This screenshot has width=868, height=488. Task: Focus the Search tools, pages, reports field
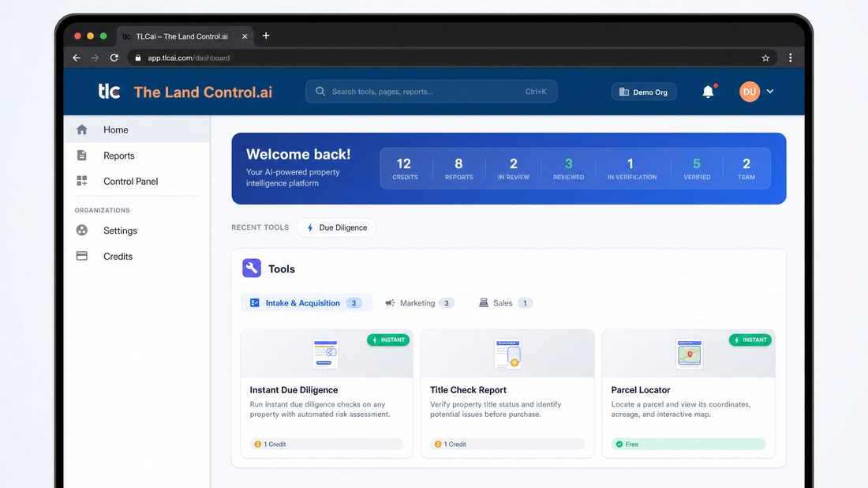click(431, 92)
